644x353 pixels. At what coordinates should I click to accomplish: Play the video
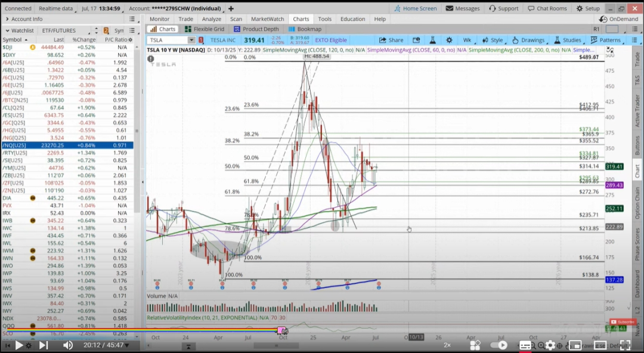tap(19, 345)
